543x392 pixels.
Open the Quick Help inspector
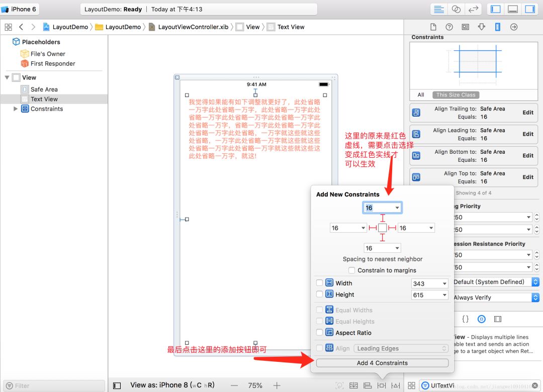click(449, 27)
